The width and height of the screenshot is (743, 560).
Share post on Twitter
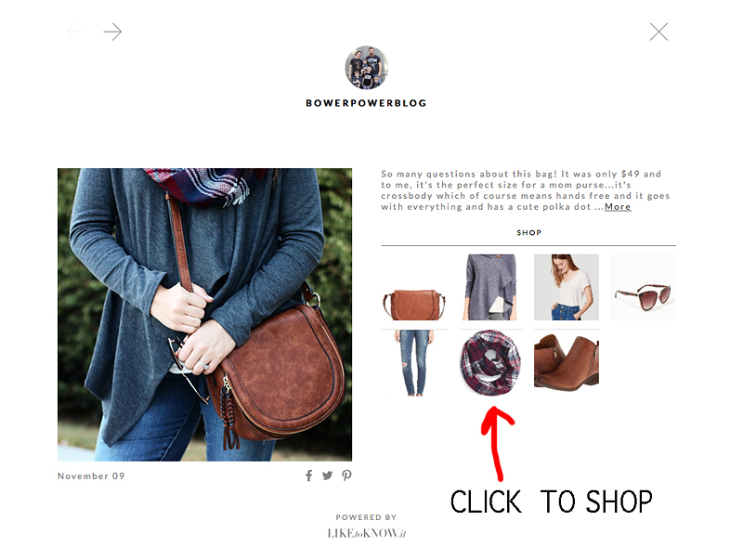(x=328, y=475)
